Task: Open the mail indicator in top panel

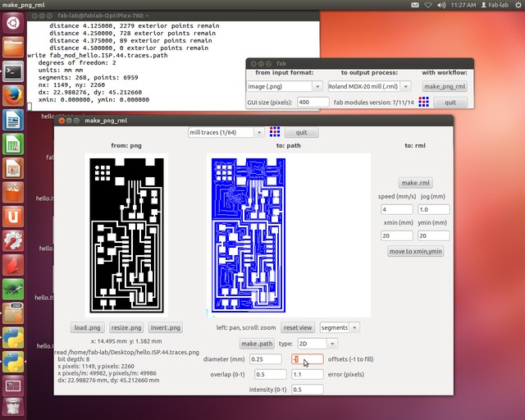Action: 415,5
